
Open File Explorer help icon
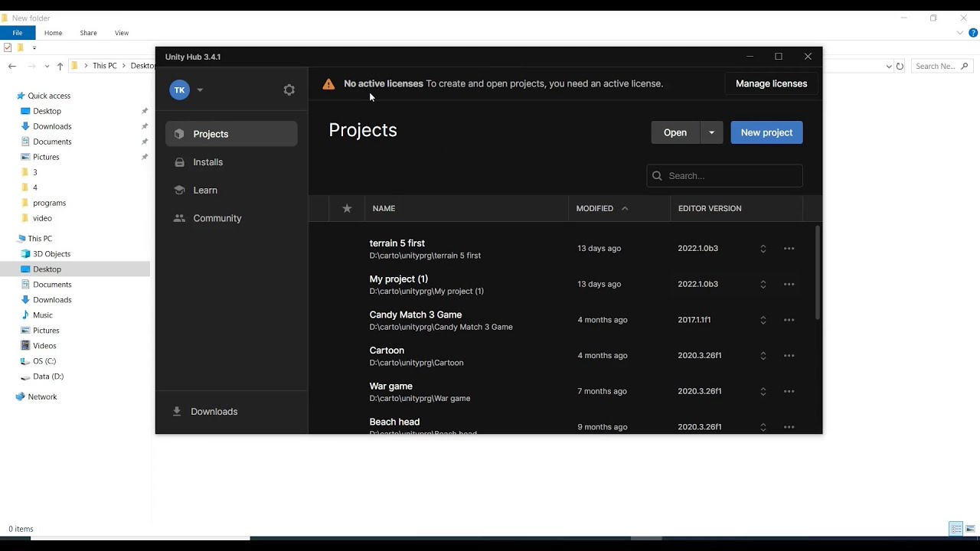[972, 33]
